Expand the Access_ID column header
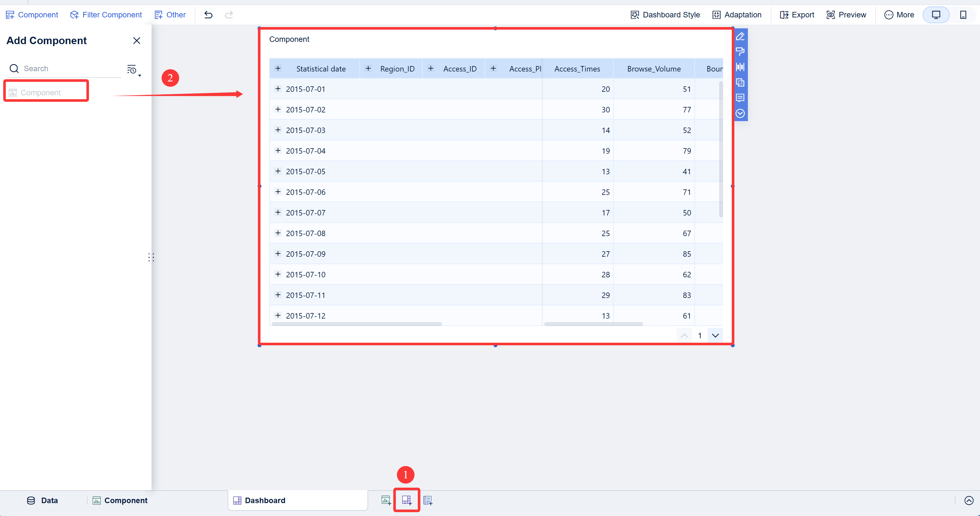Viewport: 980px width, 516px height. coord(431,68)
